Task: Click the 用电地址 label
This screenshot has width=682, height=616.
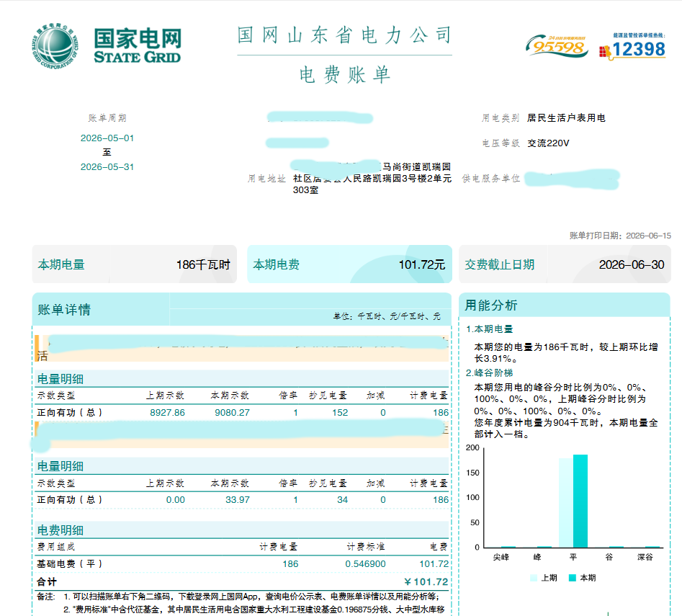Action: 266,179
